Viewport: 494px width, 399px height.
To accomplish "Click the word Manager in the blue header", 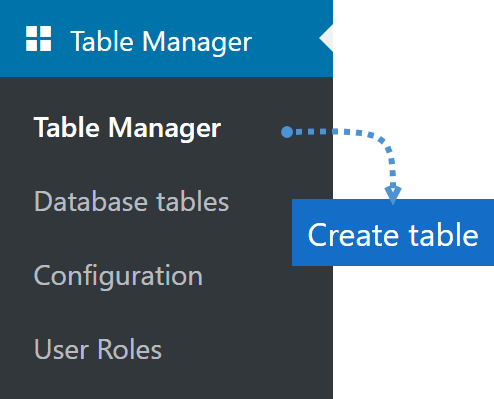I will [197, 43].
